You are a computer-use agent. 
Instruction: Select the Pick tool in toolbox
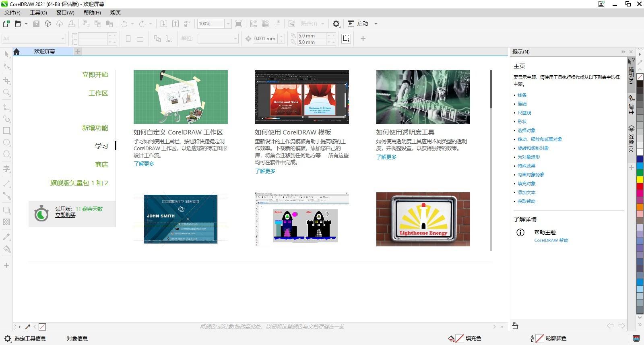[x=6, y=54]
